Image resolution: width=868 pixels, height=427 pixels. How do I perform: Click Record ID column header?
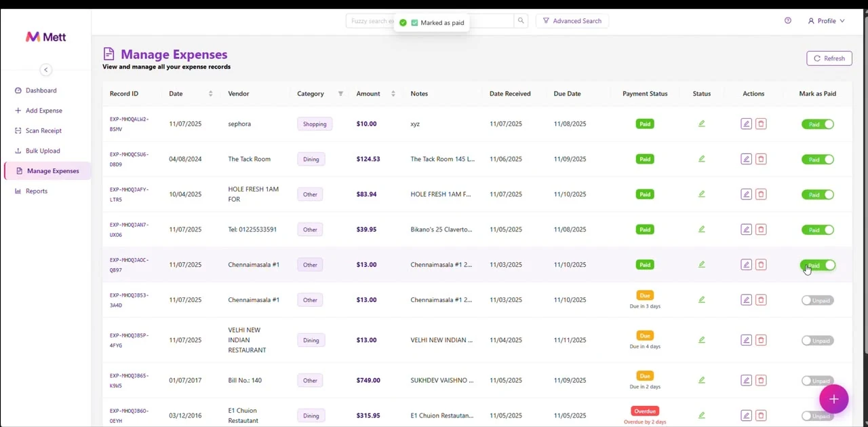pos(124,94)
